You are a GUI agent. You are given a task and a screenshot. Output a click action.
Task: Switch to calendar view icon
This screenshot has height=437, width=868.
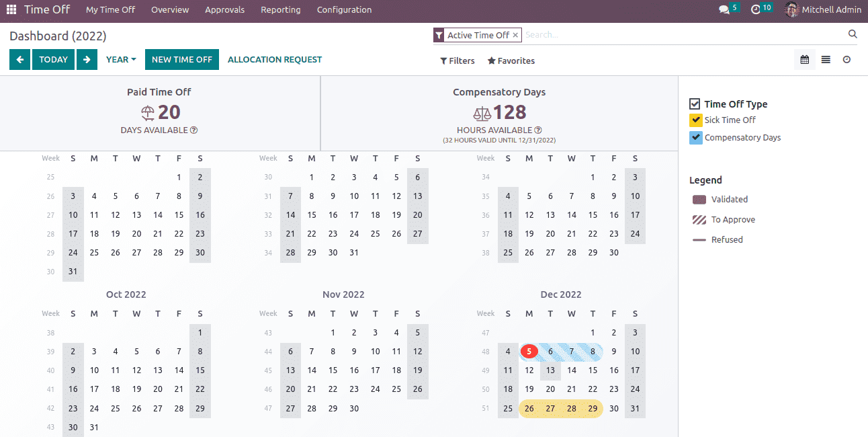pyautogui.click(x=804, y=60)
